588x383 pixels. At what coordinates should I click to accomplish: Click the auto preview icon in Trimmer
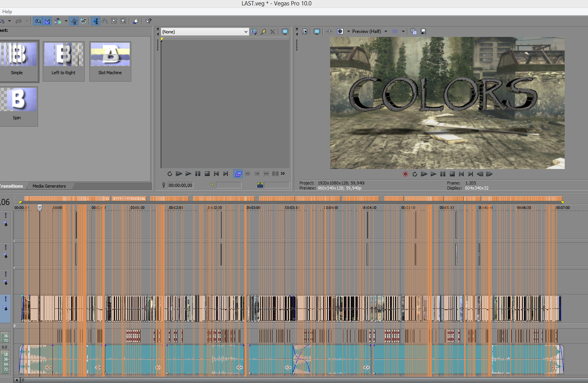[x=254, y=32]
